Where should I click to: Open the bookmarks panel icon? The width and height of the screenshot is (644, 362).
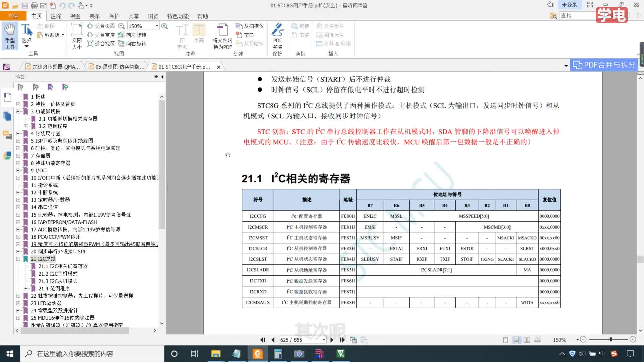7,98
